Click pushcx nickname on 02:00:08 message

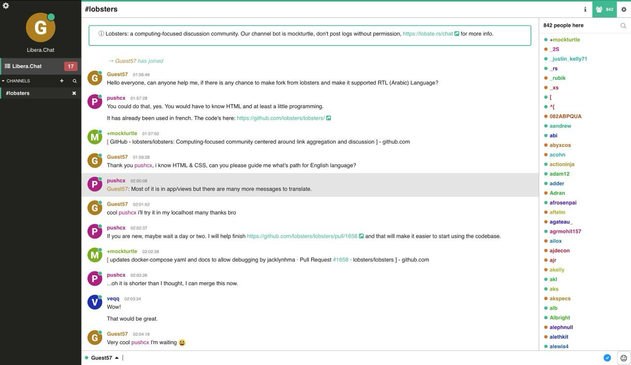[x=116, y=181]
